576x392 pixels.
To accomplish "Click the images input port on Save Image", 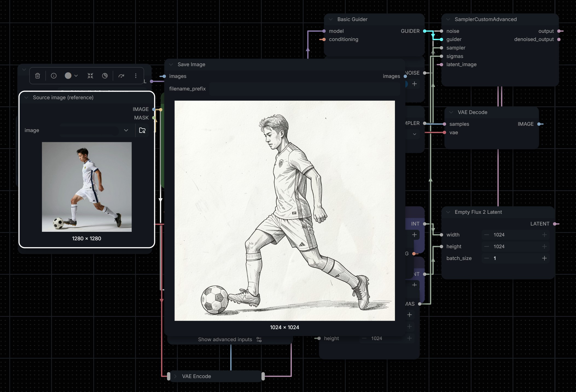I will point(164,76).
